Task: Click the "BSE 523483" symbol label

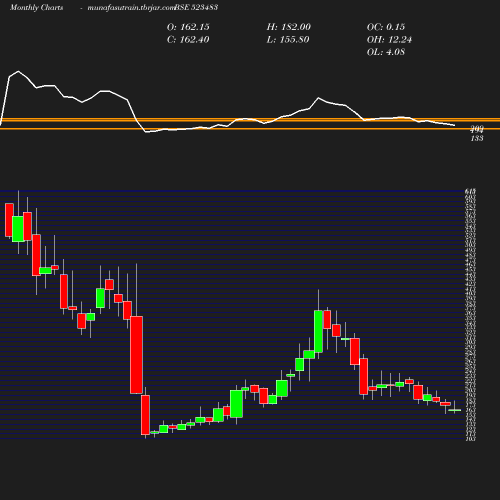Action: click(x=196, y=7)
